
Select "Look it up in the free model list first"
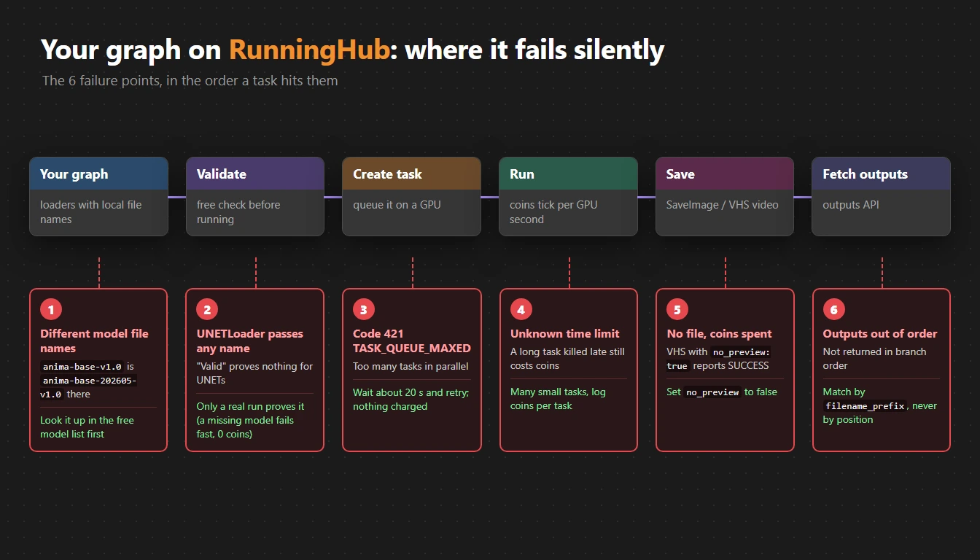[x=87, y=427]
